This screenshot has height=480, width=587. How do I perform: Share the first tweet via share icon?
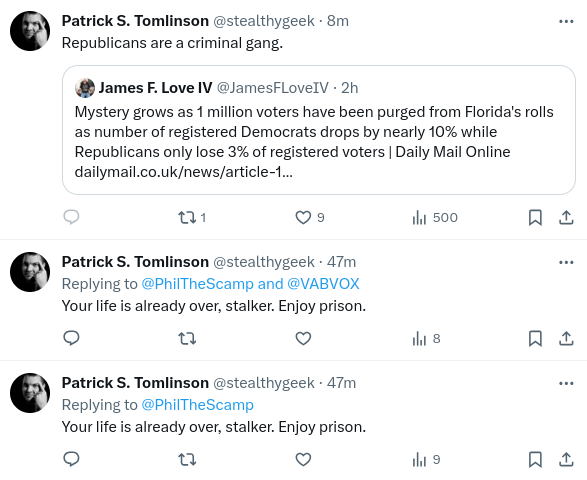tap(566, 218)
